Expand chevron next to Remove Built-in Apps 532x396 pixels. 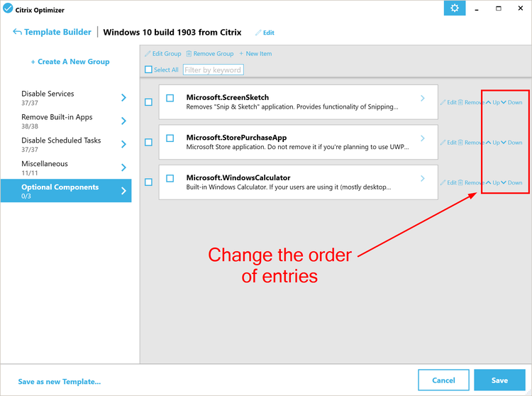[x=124, y=121]
